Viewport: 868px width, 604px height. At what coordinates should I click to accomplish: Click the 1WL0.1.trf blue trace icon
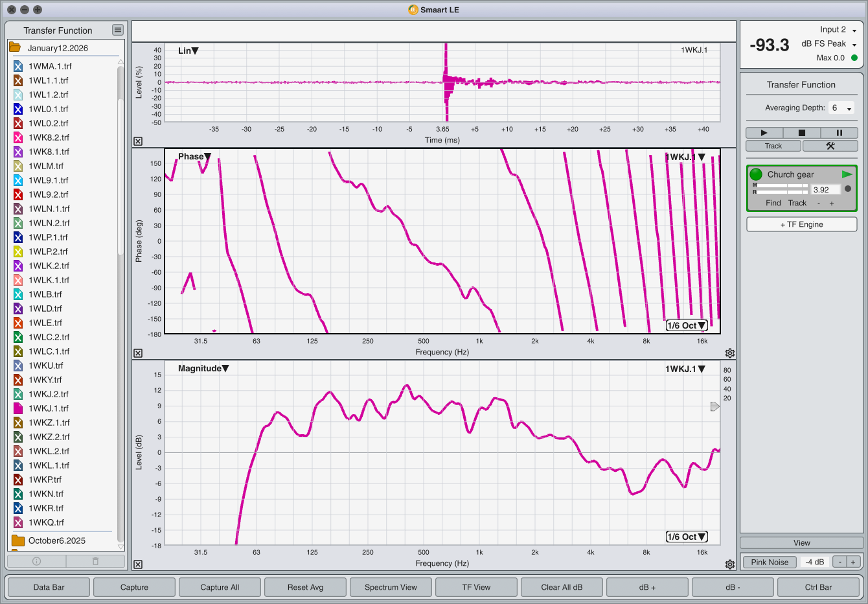coord(18,109)
